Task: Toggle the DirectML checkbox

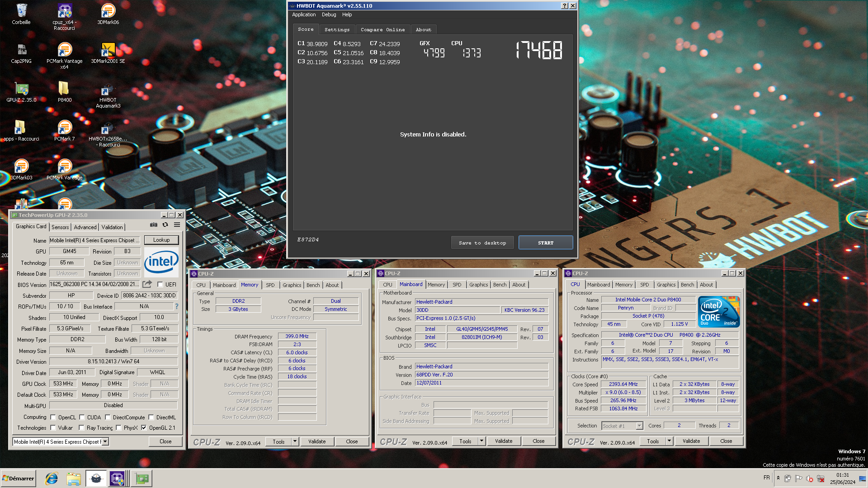Action: point(151,417)
